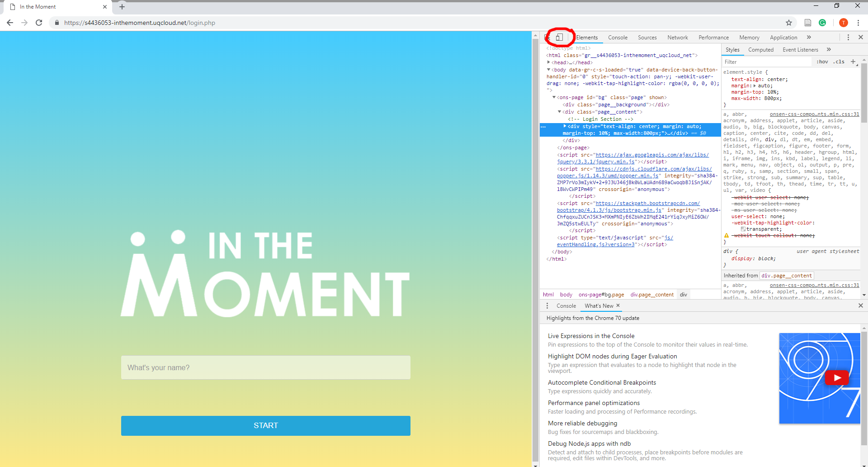The image size is (868, 467).
Task: Close the What's New tab
Action: click(x=618, y=305)
